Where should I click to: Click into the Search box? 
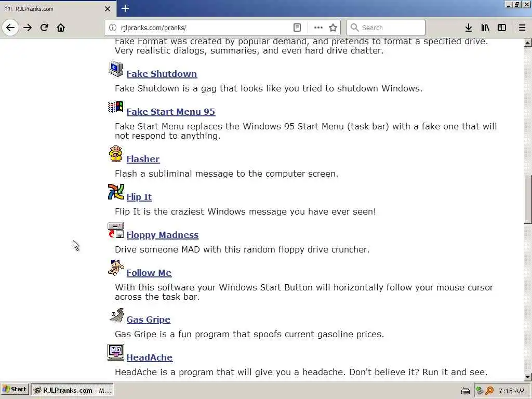tap(386, 28)
